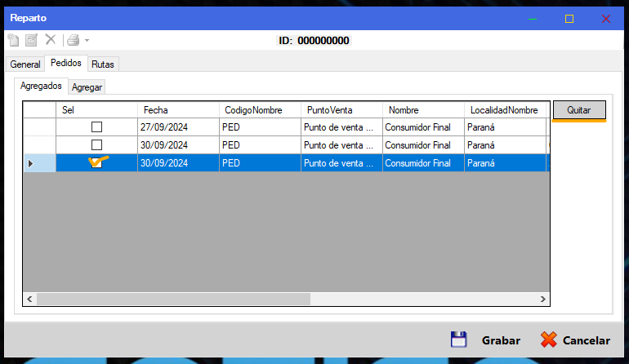Maximize the Reparto window
Viewport: 629px width, 364px height.
569,18
